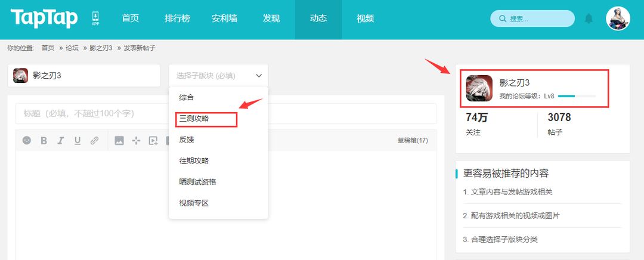The width and height of the screenshot is (644, 260).
Task: Insert a hyperlink with the link icon
Action: 94,141
